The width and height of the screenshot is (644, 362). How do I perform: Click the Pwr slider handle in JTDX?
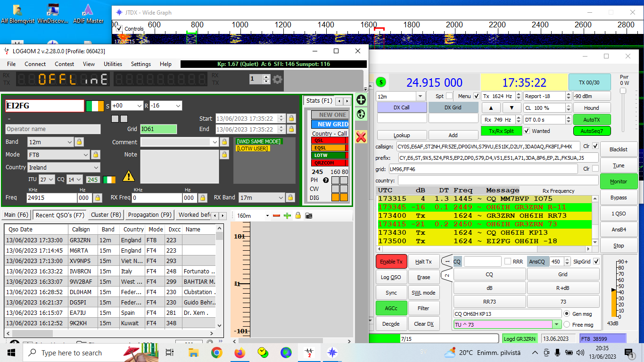click(623, 91)
